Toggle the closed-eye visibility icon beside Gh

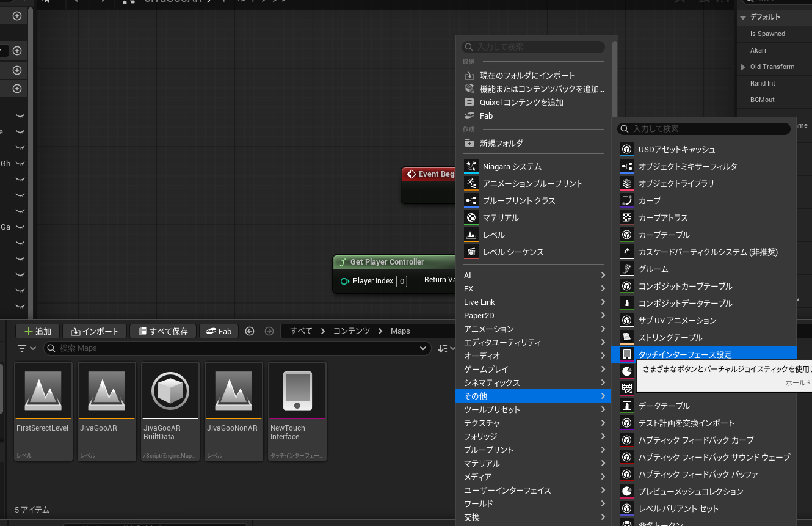(x=20, y=164)
